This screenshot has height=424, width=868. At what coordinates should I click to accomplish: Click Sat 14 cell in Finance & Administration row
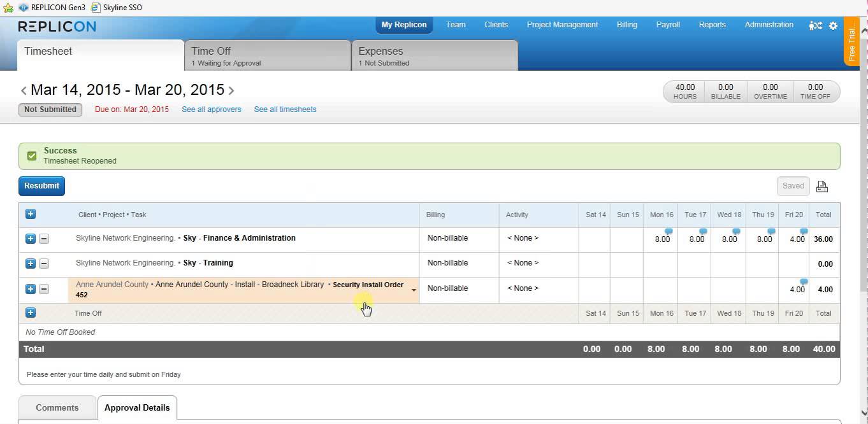tap(595, 239)
